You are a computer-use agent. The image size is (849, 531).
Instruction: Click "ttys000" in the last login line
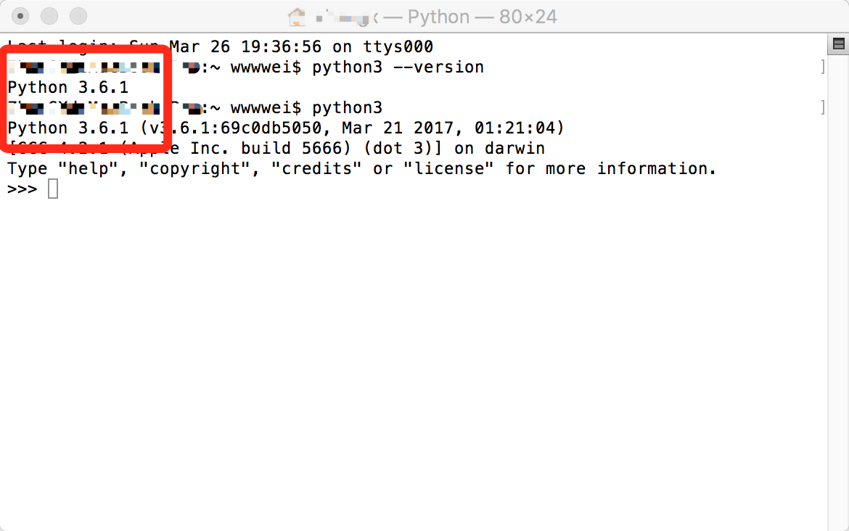398,47
